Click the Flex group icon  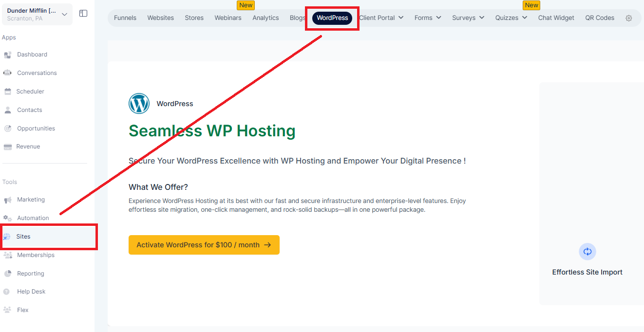click(x=7, y=310)
